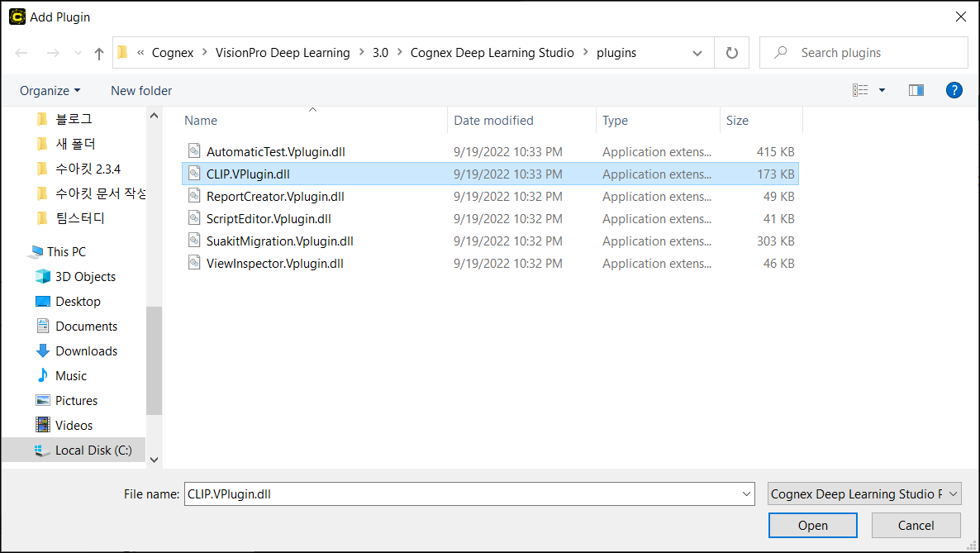Image resolution: width=980 pixels, height=553 pixels.
Task: Toggle the preview pane icon
Action: 916,90
